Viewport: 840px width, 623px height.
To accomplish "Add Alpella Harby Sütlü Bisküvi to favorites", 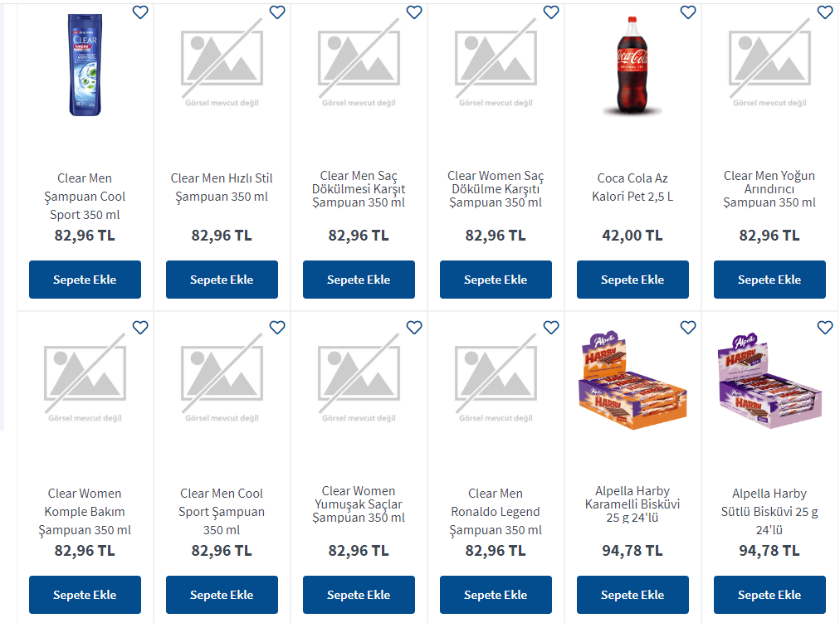I will [x=825, y=328].
